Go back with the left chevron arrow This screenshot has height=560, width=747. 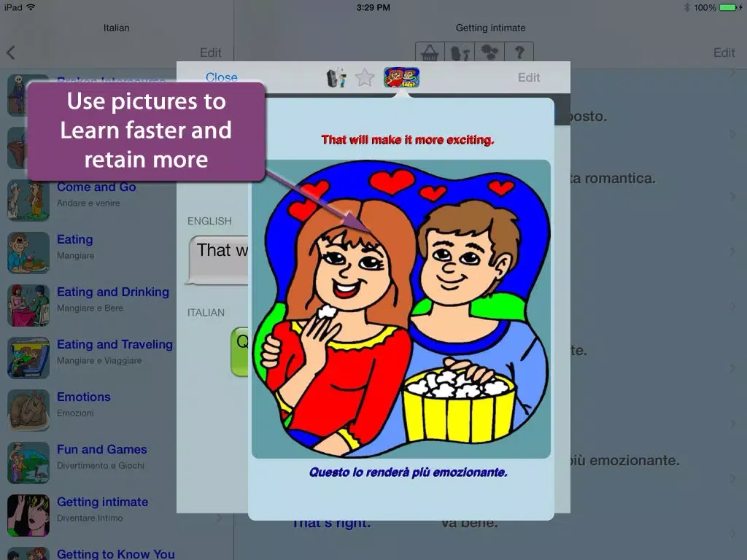[x=11, y=52]
